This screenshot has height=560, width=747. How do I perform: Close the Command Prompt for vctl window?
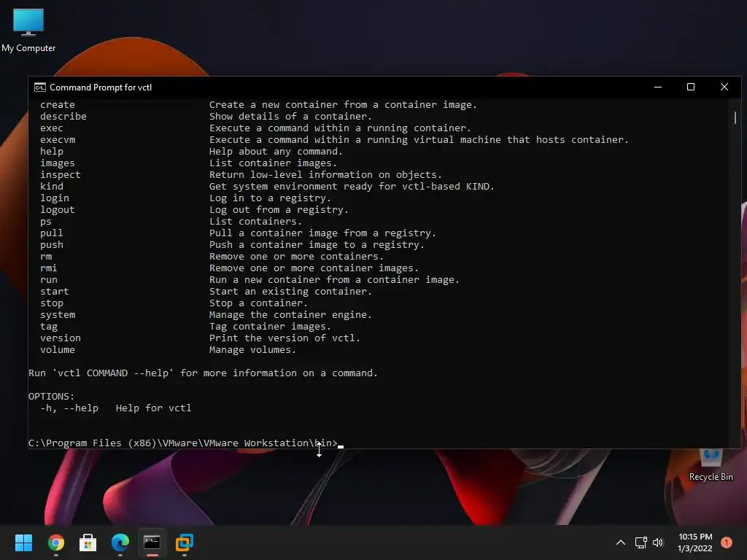[724, 87]
